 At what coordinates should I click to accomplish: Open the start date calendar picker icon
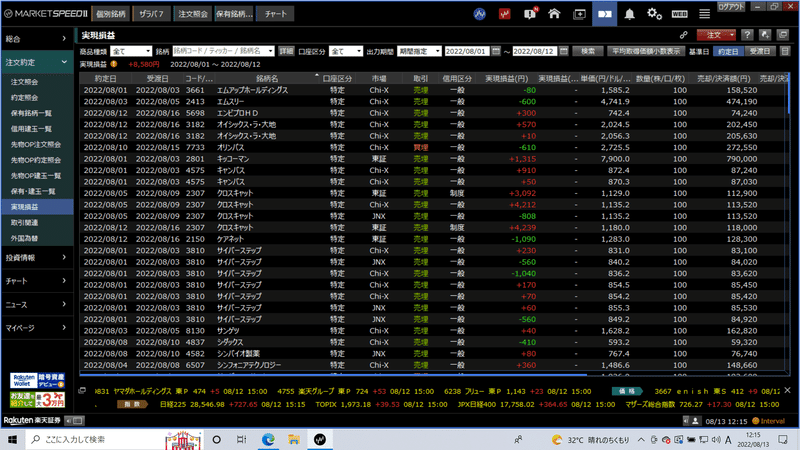pyautogui.click(x=496, y=51)
